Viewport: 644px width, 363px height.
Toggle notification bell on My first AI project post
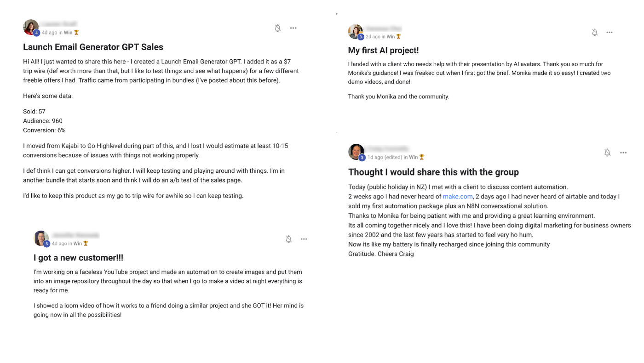click(595, 32)
